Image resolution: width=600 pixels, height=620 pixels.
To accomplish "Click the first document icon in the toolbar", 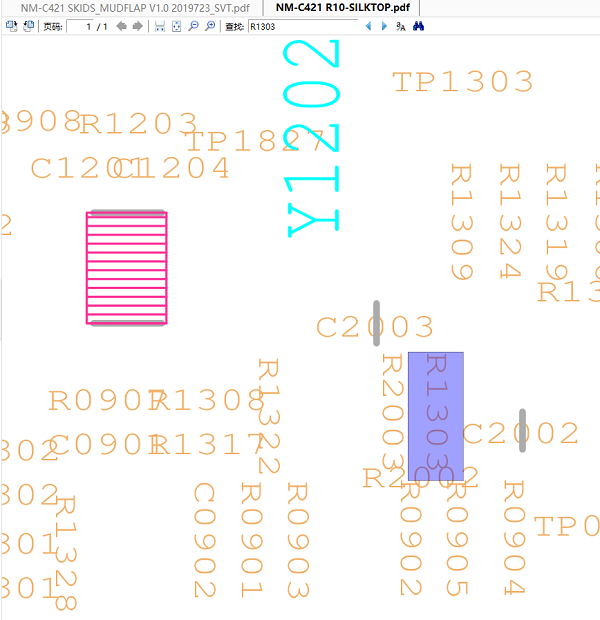I will click(10, 26).
